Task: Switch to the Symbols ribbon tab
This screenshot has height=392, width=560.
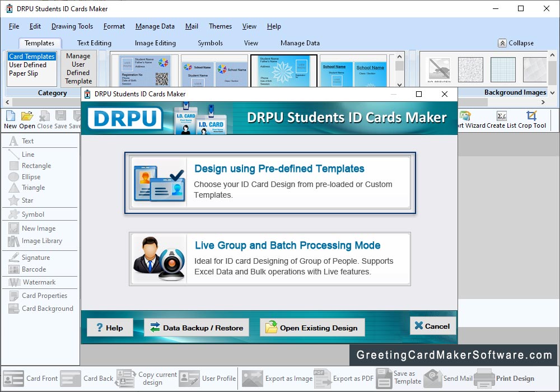Action: [x=210, y=43]
